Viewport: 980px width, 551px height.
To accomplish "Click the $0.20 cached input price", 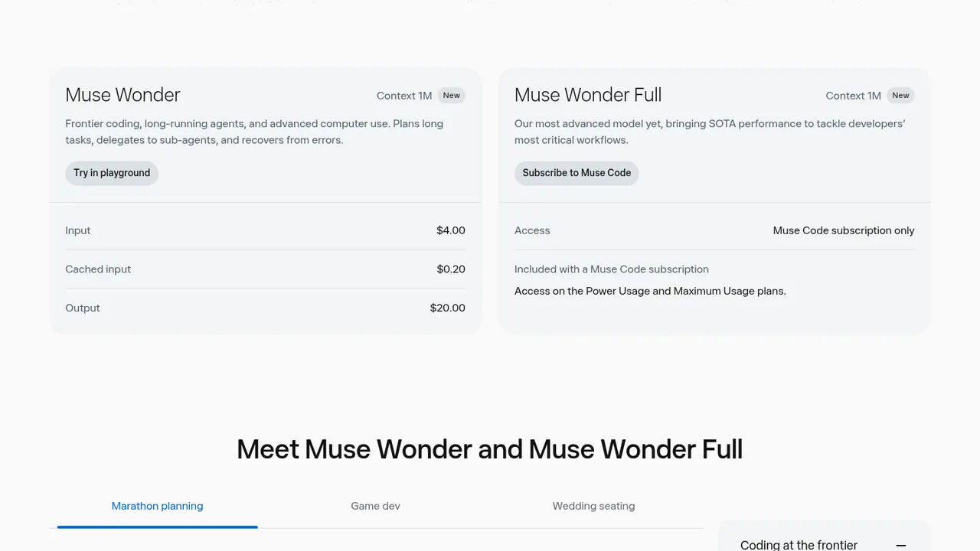I will pyautogui.click(x=451, y=269).
